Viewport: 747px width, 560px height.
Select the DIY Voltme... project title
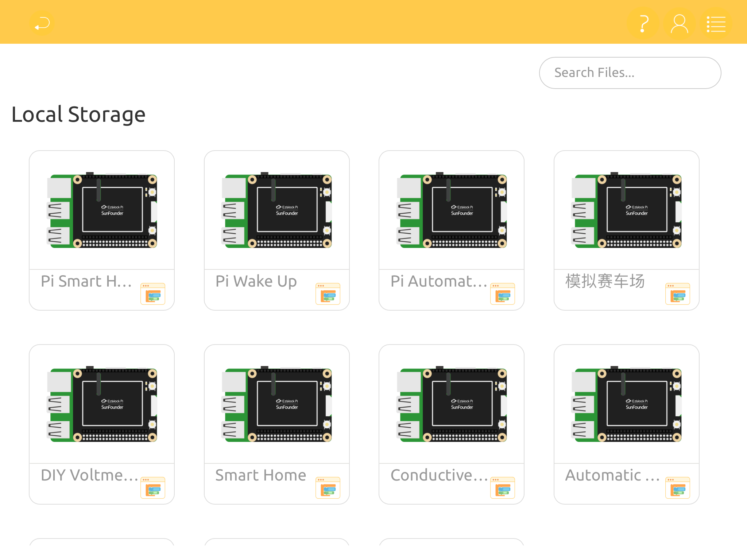89,475
